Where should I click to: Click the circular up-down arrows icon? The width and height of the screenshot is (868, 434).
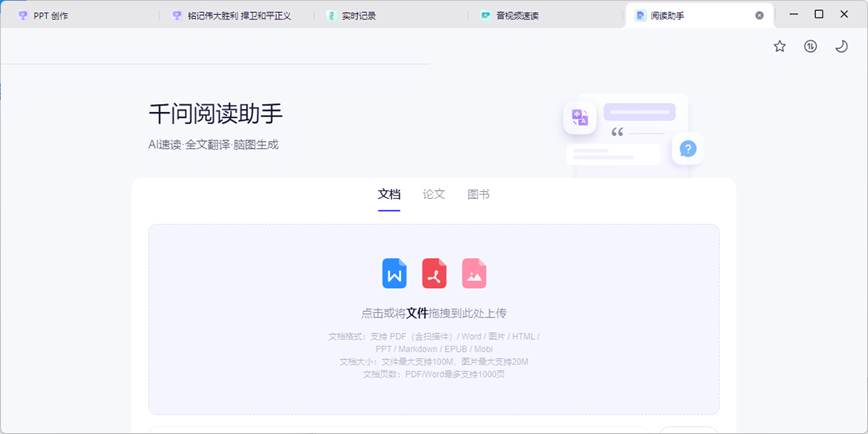811,46
